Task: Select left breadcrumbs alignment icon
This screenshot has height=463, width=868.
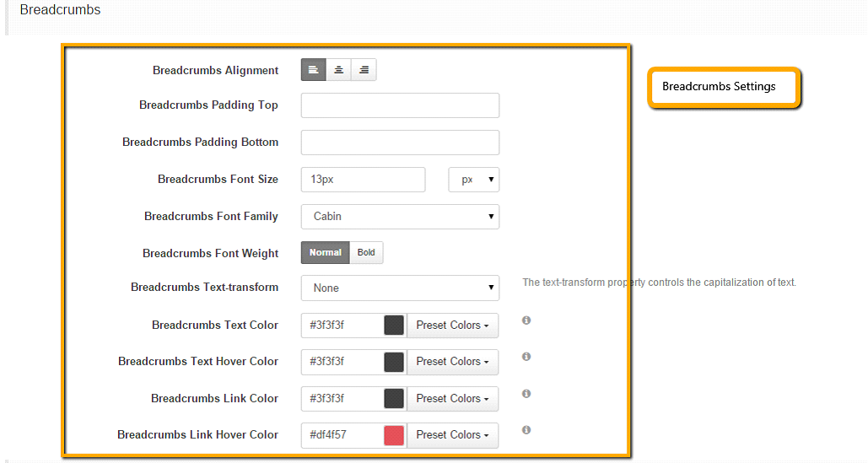Action: (x=313, y=70)
